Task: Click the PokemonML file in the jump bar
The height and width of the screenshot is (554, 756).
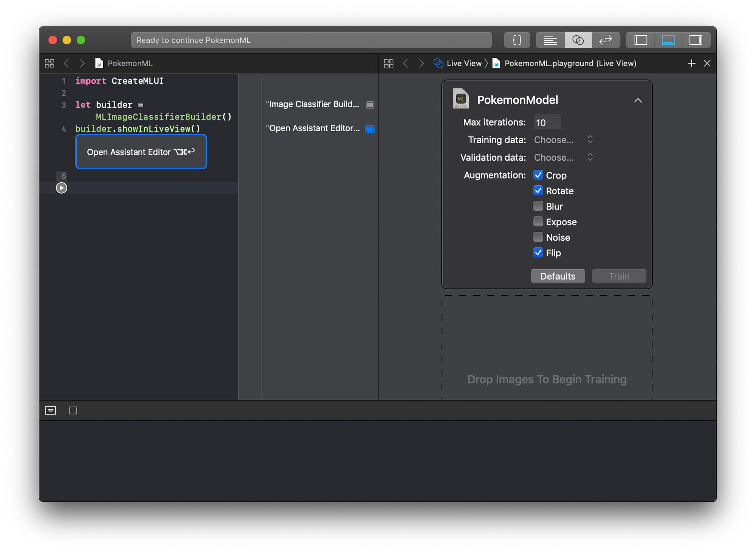Action: click(124, 64)
